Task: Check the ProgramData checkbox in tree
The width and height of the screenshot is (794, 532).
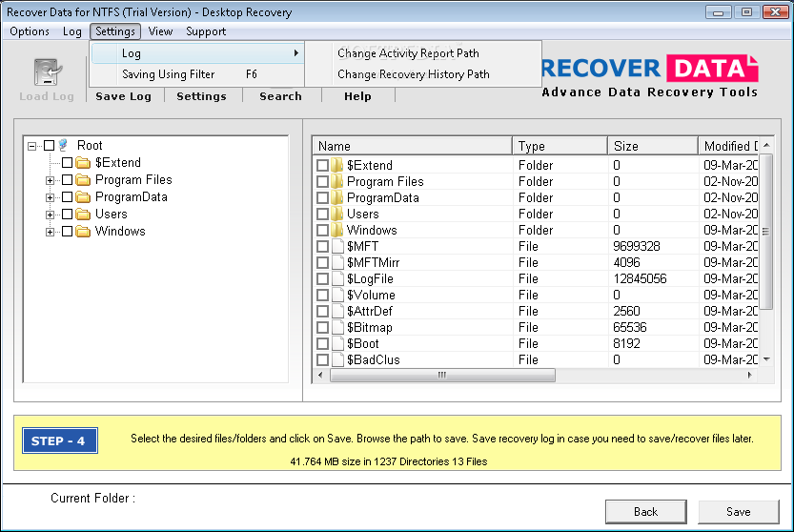Action: pos(68,197)
